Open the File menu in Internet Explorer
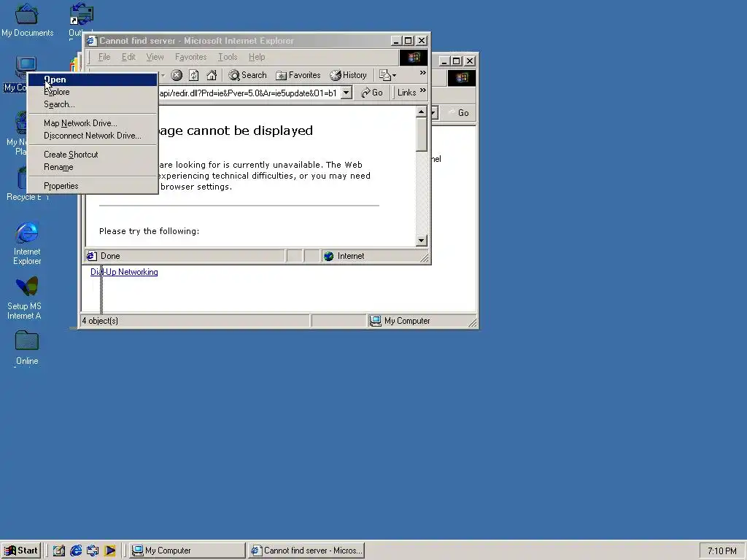The width and height of the screenshot is (747, 560). click(104, 57)
